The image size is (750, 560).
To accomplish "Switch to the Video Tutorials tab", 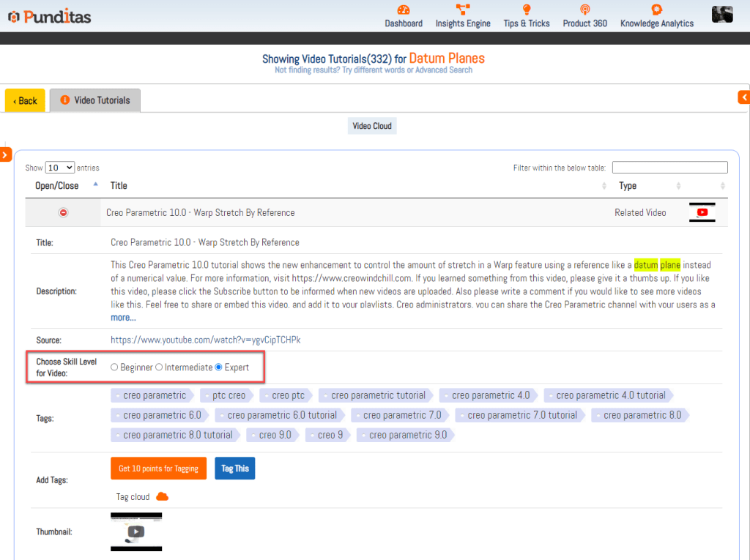I will click(95, 100).
